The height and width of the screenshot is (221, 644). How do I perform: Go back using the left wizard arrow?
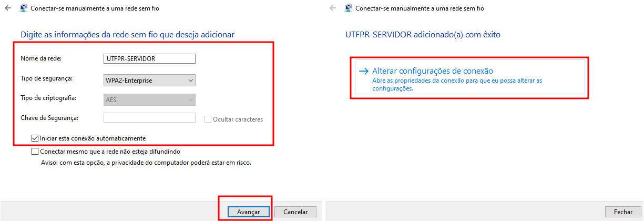click(7, 8)
